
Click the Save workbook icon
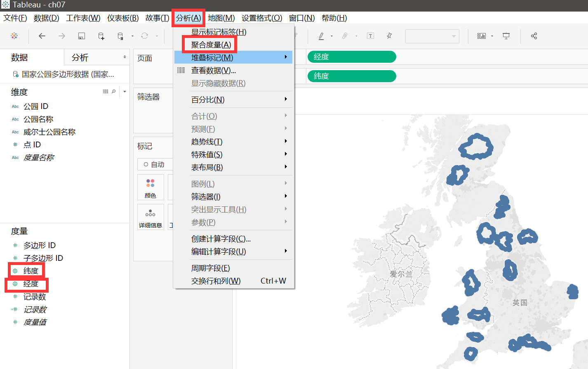[81, 36]
